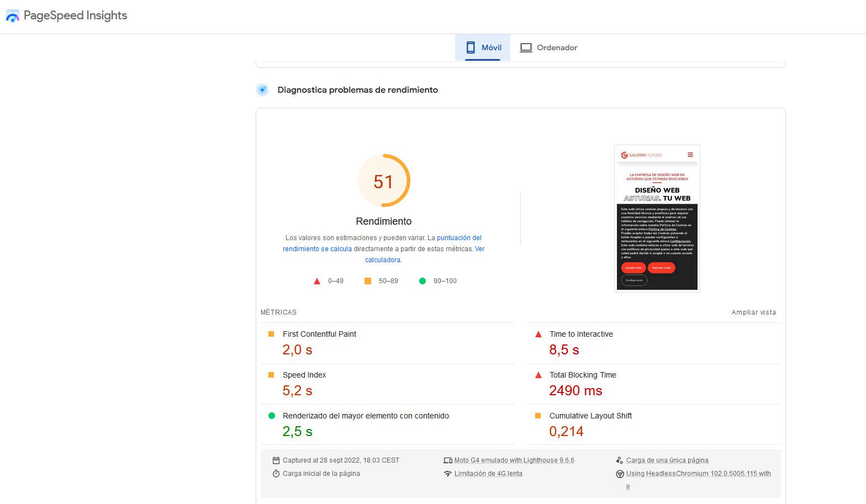This screenshot has height=504, width=866.
Task: Switch to the Móvil tab
Action: pos(483,47)
